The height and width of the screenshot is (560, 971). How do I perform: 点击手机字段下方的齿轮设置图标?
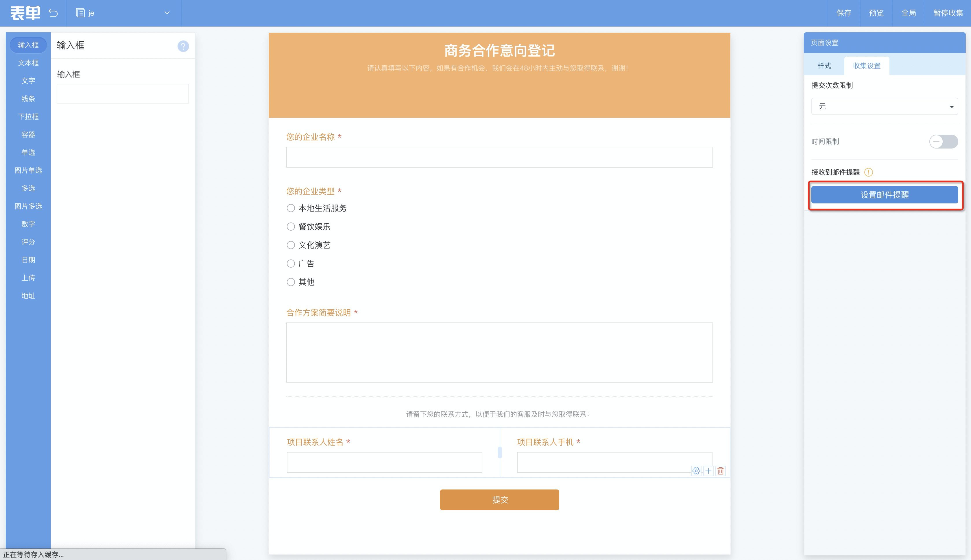(x=697, y=471)
